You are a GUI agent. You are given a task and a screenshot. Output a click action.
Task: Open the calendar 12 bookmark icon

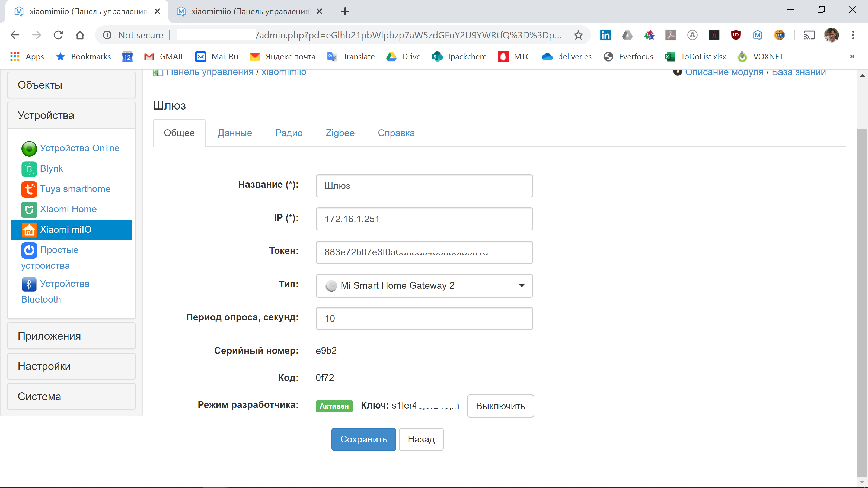click(x=127, y=57)
